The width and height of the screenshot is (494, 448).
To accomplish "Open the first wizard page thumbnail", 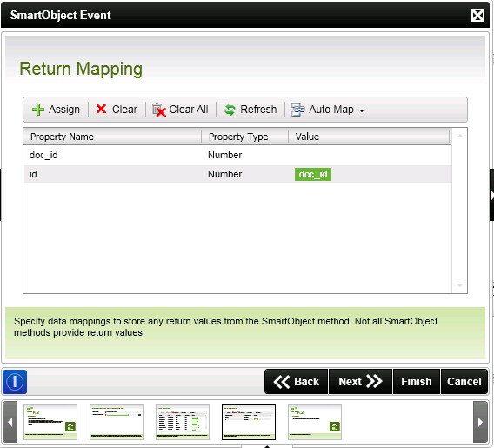I will click(x=50, y=422).
